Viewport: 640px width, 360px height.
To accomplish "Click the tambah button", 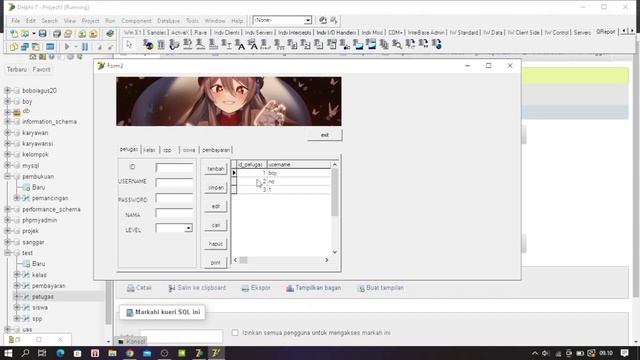I will pos(216,169).
